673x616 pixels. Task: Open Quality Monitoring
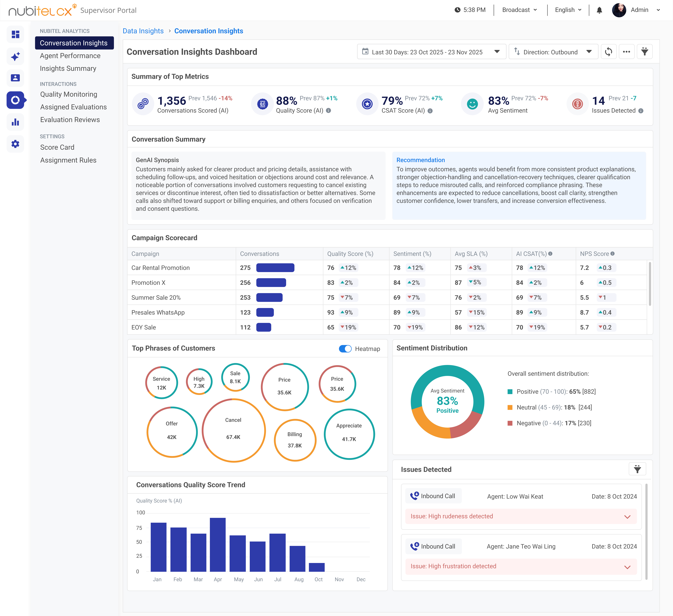click(x=69, y=94)
